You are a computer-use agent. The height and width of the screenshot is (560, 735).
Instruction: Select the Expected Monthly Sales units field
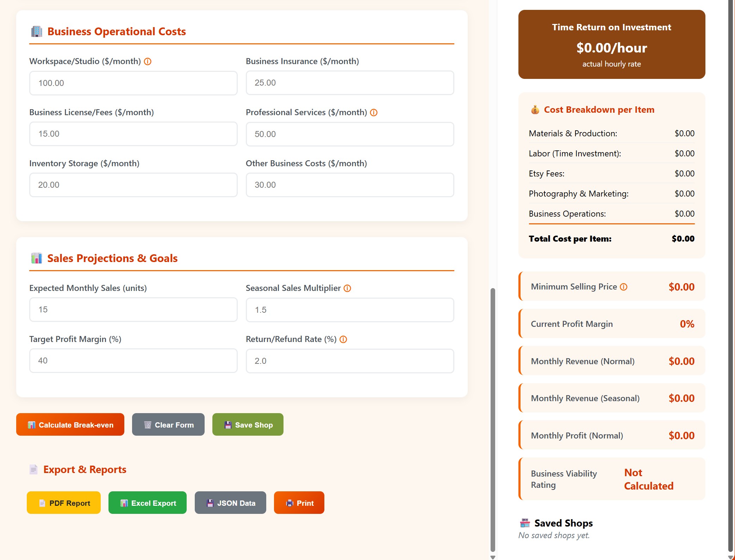pos(133,310)
